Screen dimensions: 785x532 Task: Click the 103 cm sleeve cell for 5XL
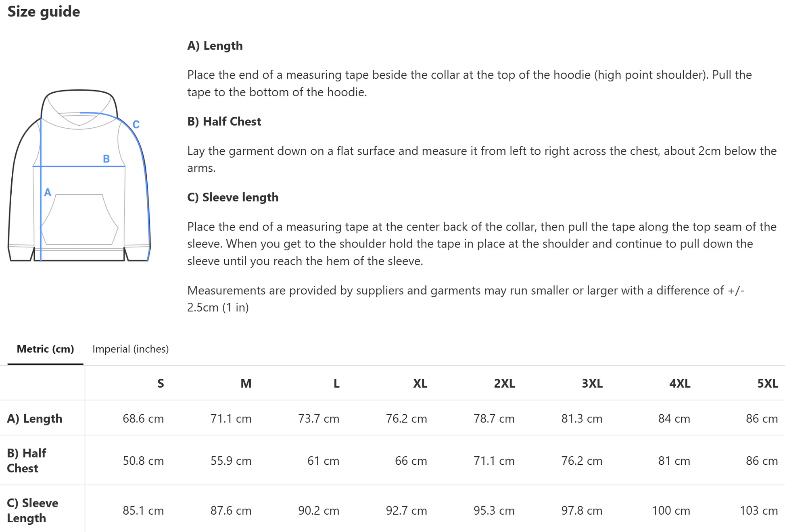758,511
